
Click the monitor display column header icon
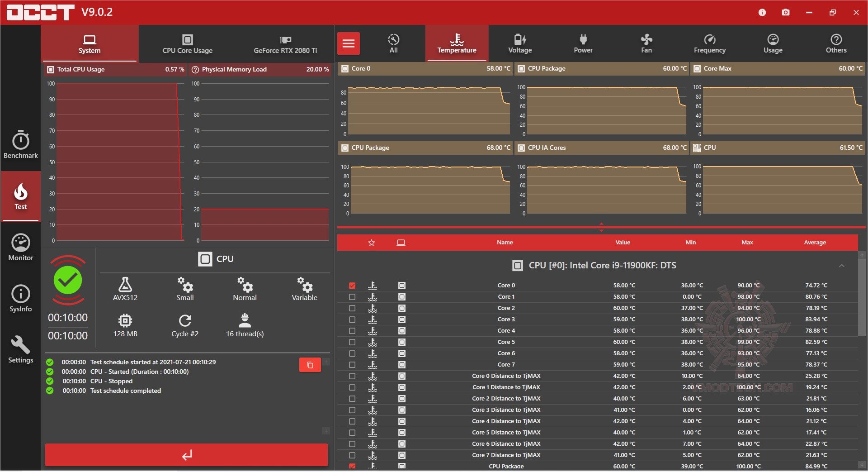401,243
